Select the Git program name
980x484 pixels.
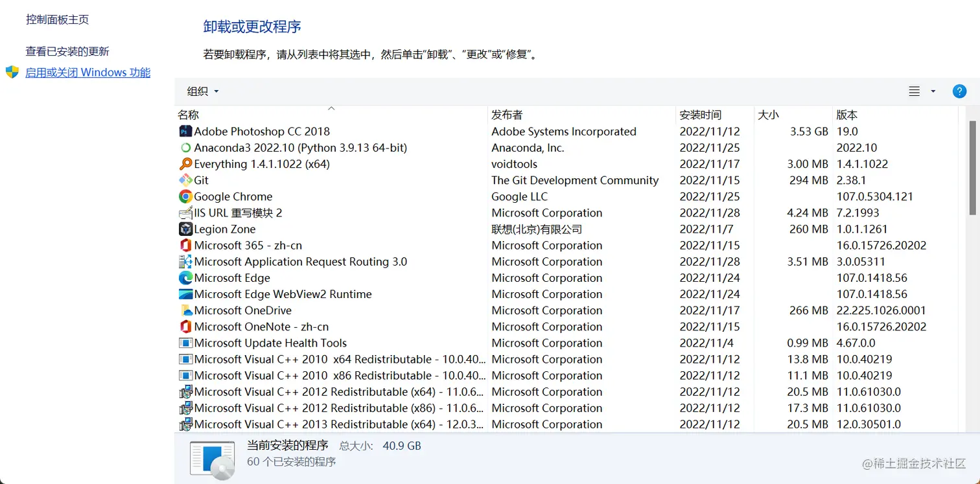202,180
